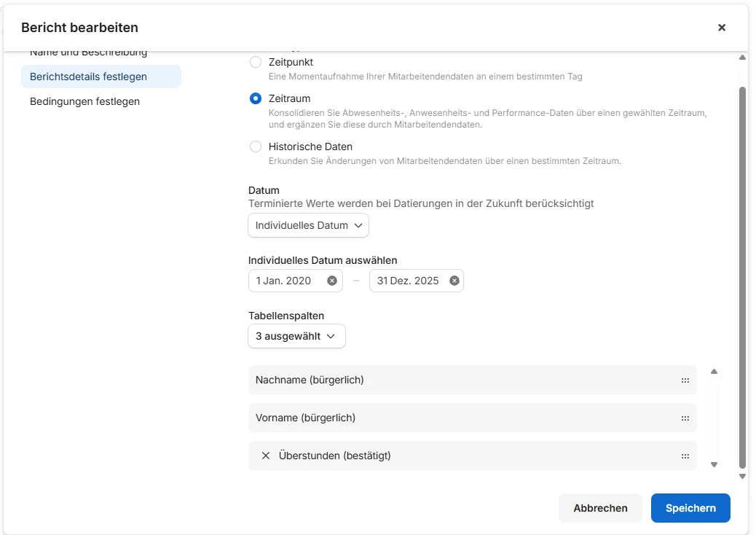Screen dimensions: 756x535
Task: Click drag handle for Überstunden (bestätigt)
Action: 685,456
